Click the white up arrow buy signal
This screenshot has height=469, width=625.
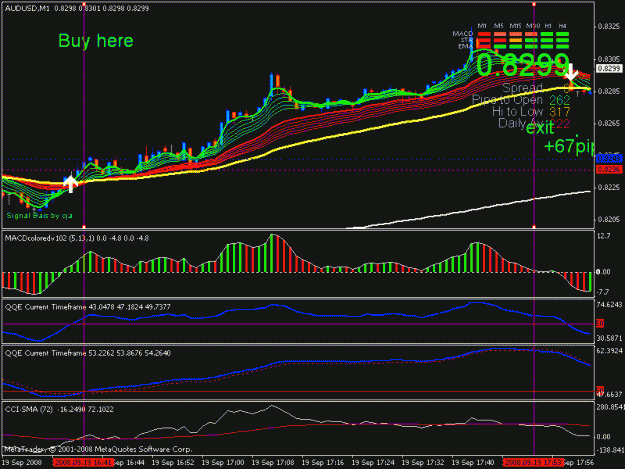[71, 184]
